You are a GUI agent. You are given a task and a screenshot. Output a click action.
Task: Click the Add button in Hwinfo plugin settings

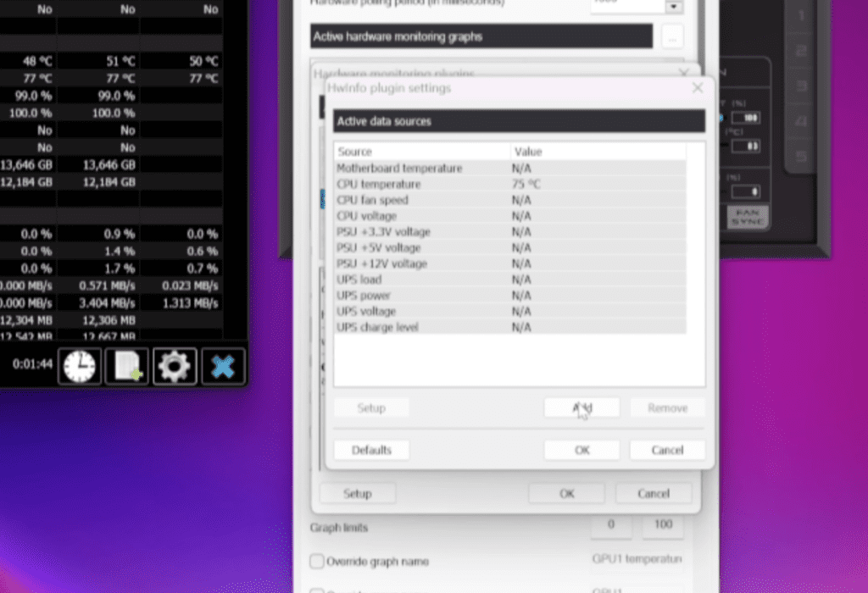(581, 407)
